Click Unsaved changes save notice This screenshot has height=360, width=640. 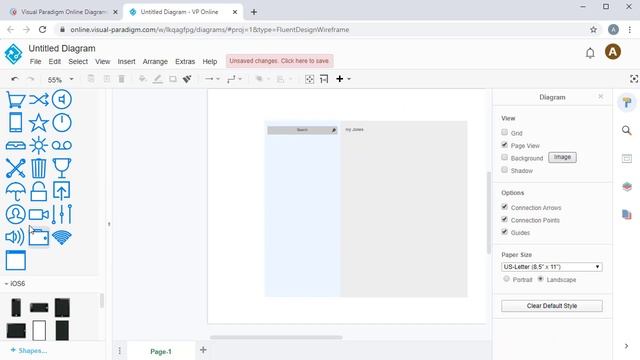[280, 61]
